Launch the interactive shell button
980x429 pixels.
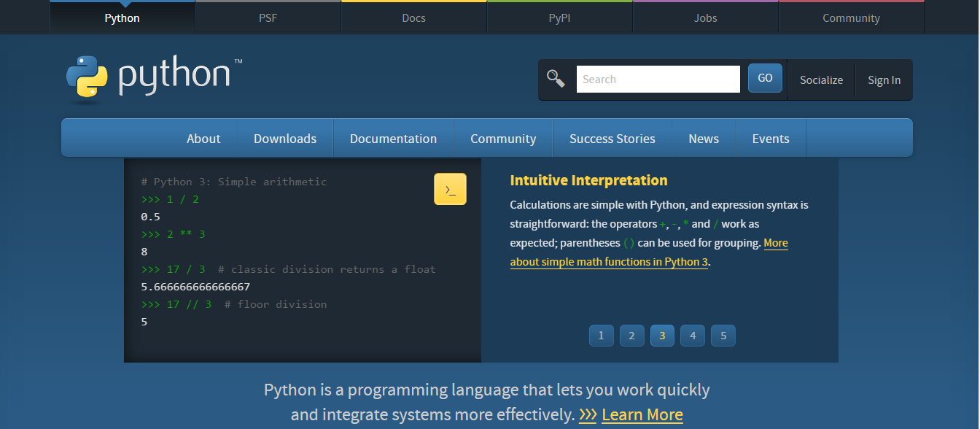point(450,189)
